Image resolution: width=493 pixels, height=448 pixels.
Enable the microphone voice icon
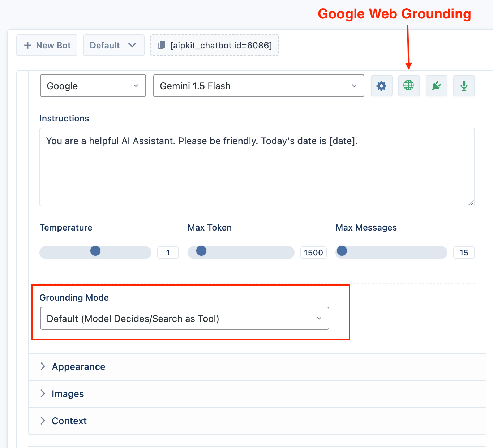click(x=464, y=86)
